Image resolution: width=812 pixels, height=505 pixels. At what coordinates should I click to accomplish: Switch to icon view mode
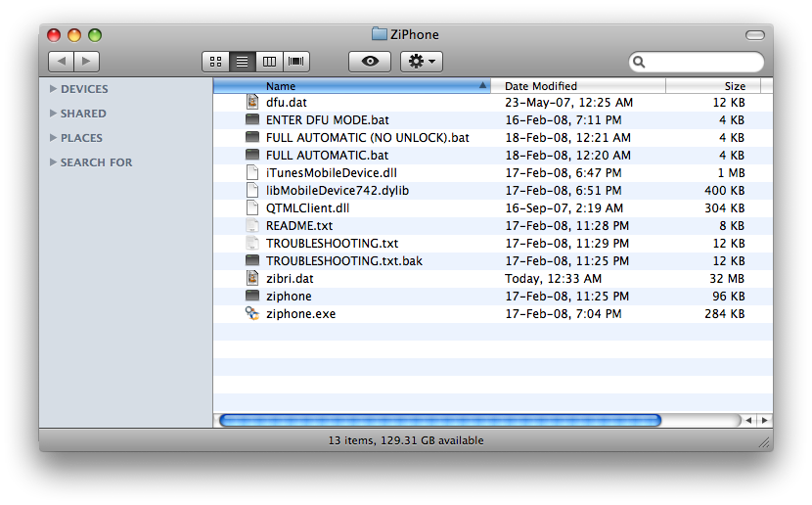215,62
